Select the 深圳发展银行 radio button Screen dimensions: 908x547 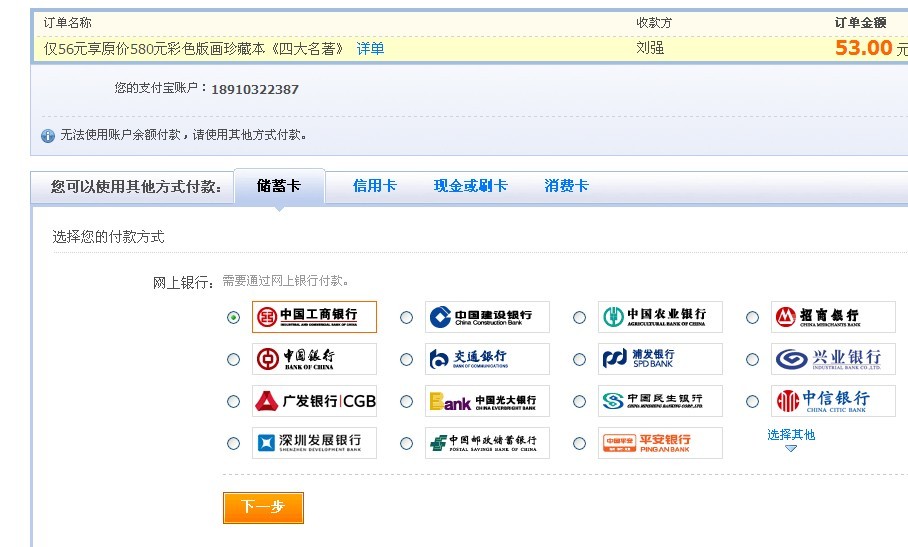(233, 443)
